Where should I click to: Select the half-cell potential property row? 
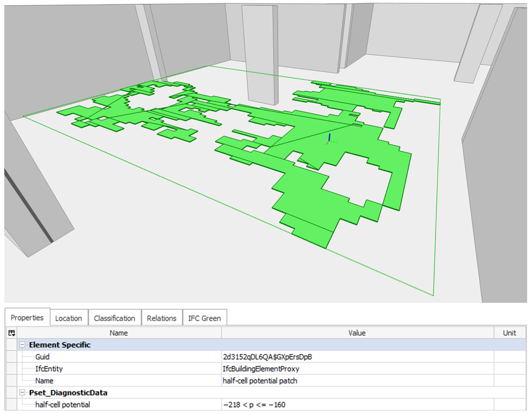pos(266,404)
